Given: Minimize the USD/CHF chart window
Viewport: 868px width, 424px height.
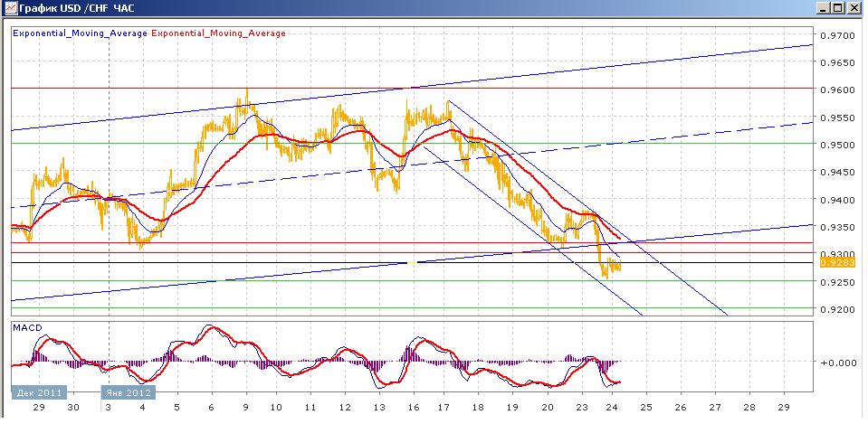Looking at the screenshot, I should pos(825,8).
